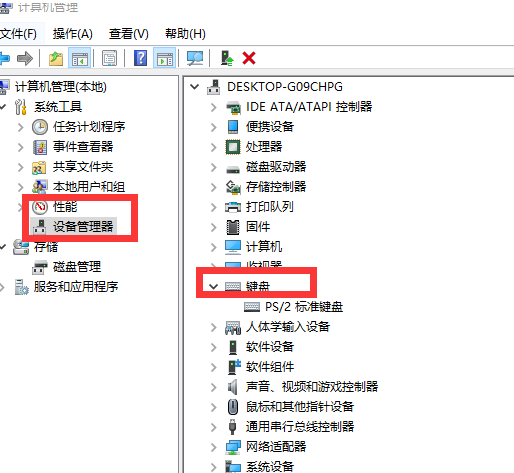This screenshot has height=473, width=514.
Task: Click the blue help question mark icon
Action: pyautogui.click(x=141, y=58)
